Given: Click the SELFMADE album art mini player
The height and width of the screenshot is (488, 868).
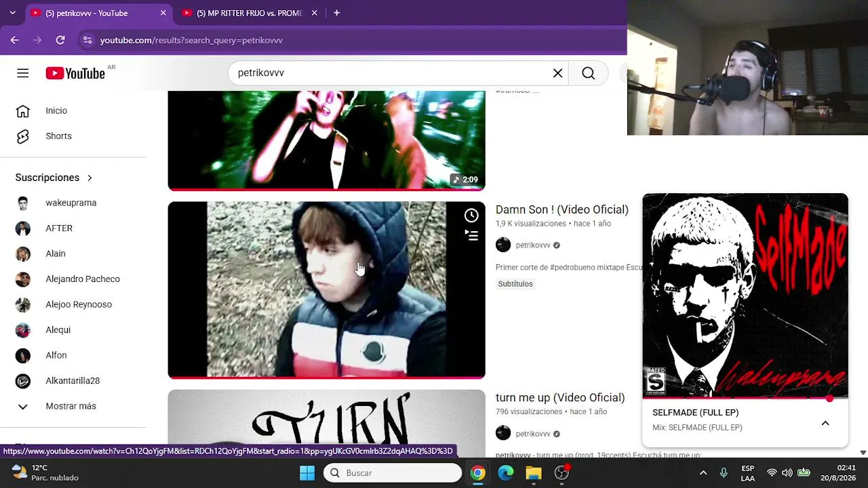Looking at the screenshot, I should click(745, 296).
